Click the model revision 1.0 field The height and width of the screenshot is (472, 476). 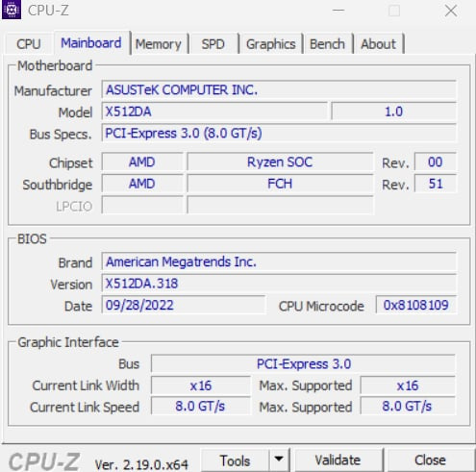(x=393, y=112)
